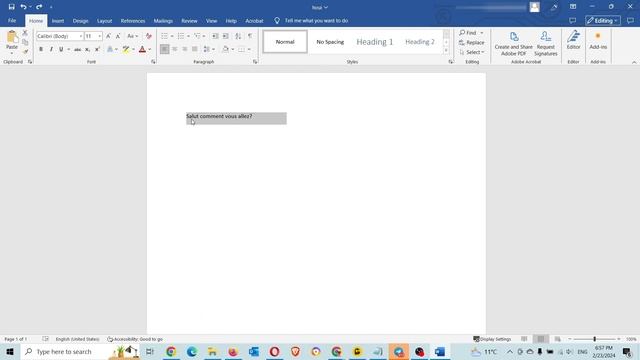Toggle subscript formatting
The width and height of the screenshot is (640, 360).
click(x=87, y=49)
